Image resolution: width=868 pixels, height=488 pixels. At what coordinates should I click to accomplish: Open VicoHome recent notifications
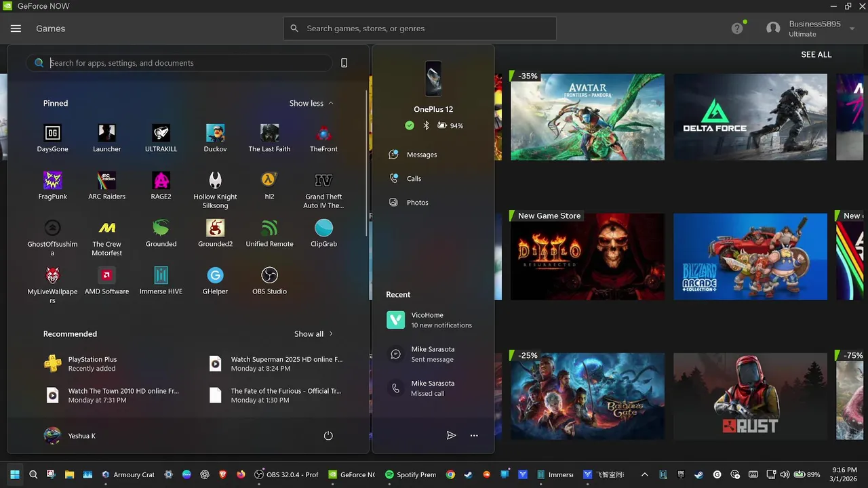pos(433,320)
